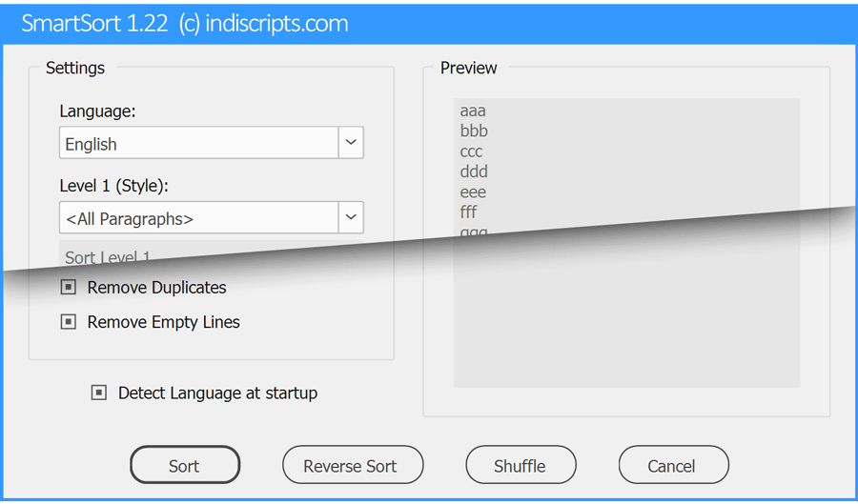Hit the Shuffle button
The width and height of the screenshot is (858, 504).
[520, 466]
